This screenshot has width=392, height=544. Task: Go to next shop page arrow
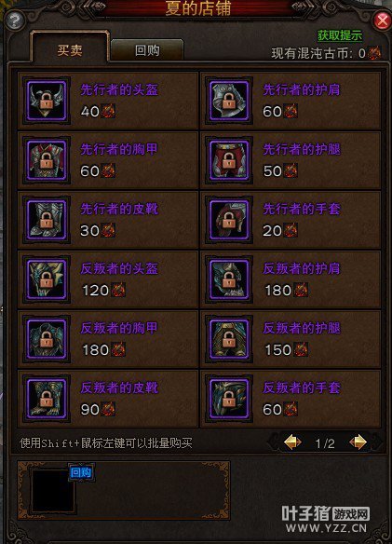tap(358, 442)
